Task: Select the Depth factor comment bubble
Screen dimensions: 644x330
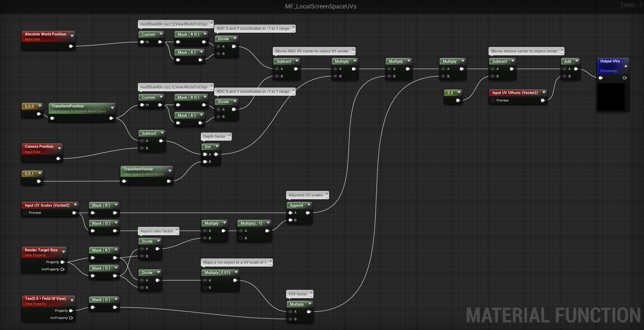Action: [x=214, y=136]
